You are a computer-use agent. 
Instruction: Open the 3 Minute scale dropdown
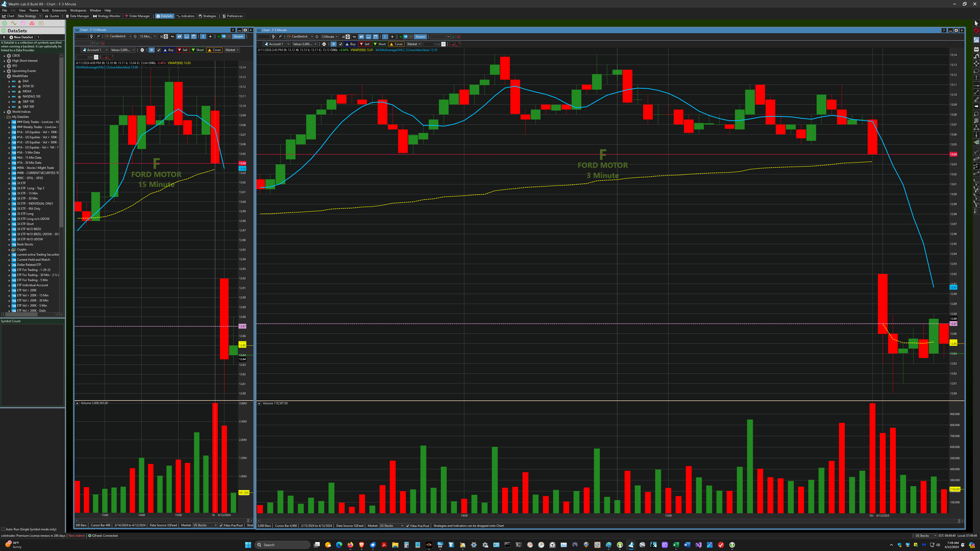(330, 36)
